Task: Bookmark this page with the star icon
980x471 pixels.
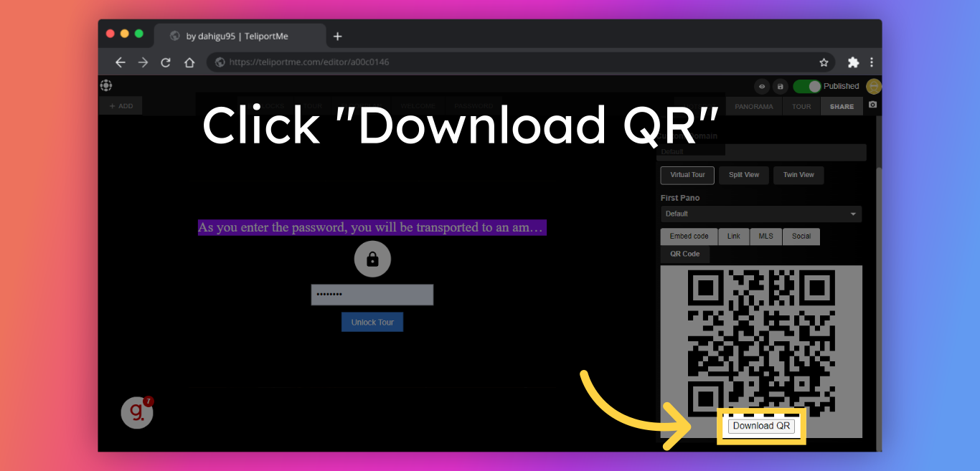Action: click(x=824, y=62)
